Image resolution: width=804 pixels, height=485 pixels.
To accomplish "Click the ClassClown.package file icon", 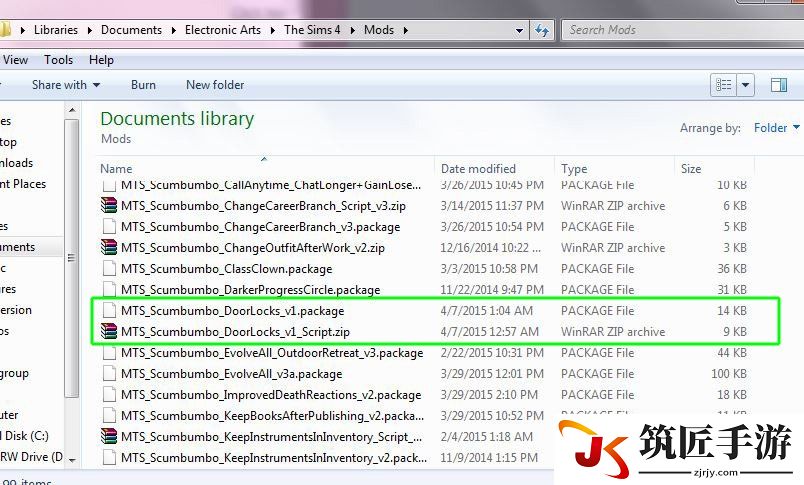I will (x=109, y=269).
